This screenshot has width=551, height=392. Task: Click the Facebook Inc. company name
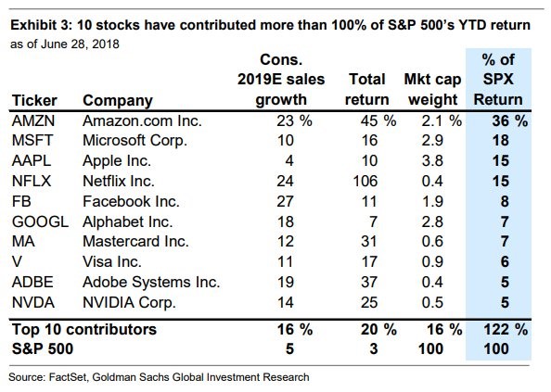tap(131, 202)
